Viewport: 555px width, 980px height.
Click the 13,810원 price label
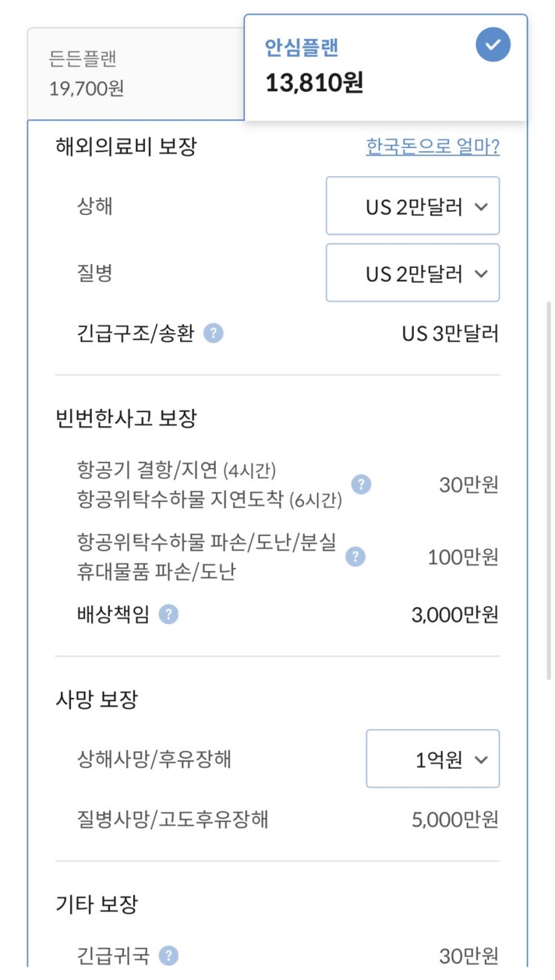[x=314, y=83]
